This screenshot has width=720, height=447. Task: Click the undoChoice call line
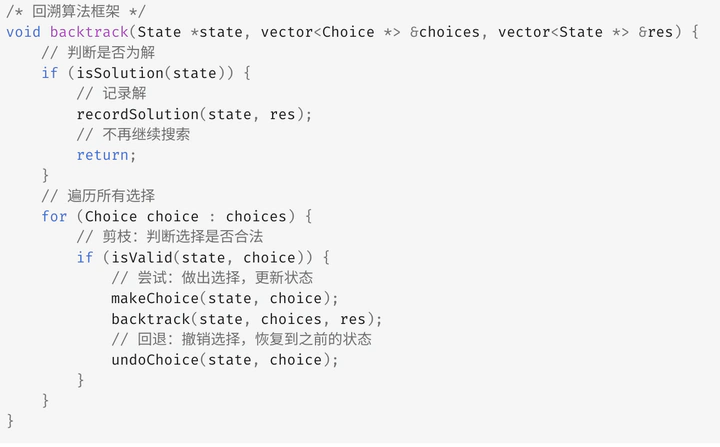[x=225, y=360]
